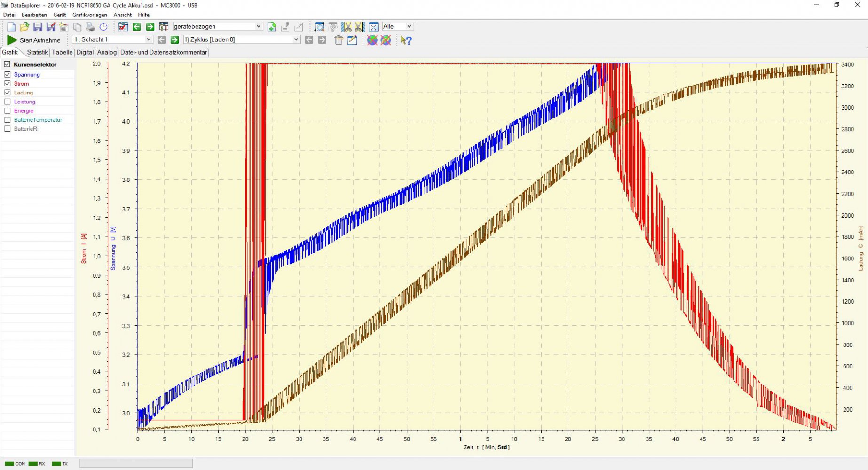Click the context help icon with question mark
Image resolution: width=868 pixels, height=470 pixels.
point(406,40)
